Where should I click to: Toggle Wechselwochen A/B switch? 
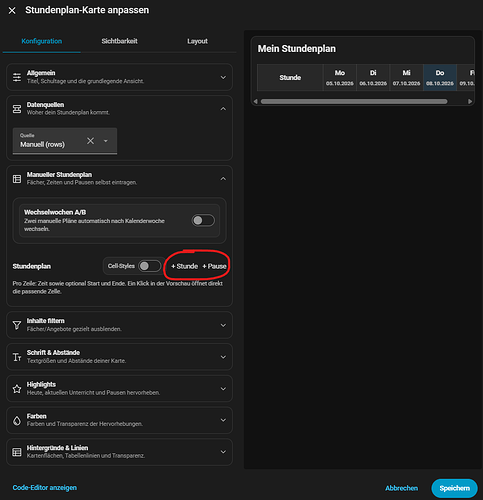(203, 220)
